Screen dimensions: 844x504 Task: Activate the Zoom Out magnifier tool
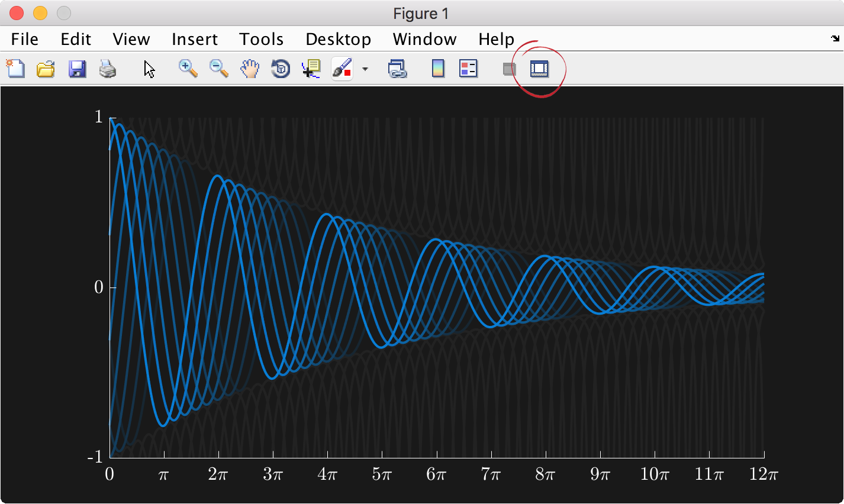pos(219,69)
